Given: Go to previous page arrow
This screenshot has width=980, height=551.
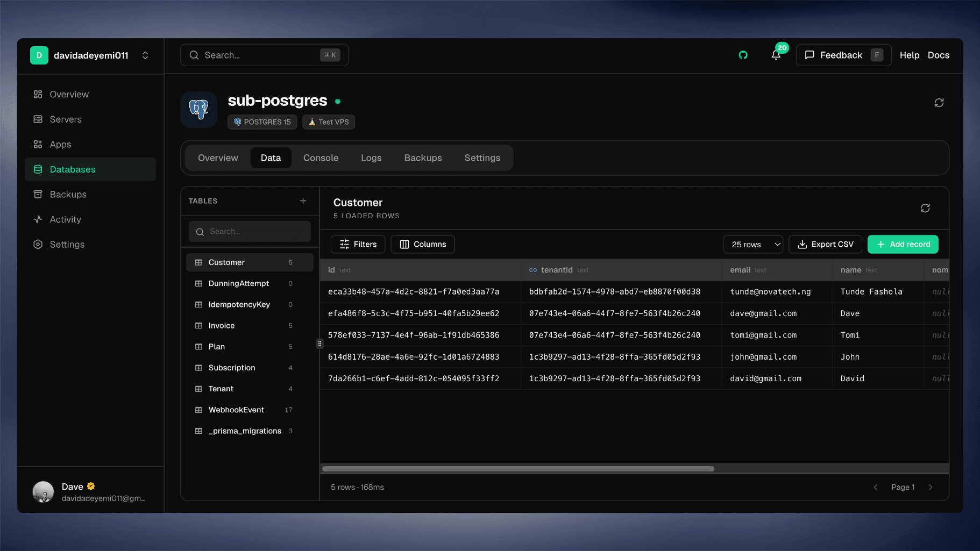Looking at the screenshot, I should click(x=876, y=487).
